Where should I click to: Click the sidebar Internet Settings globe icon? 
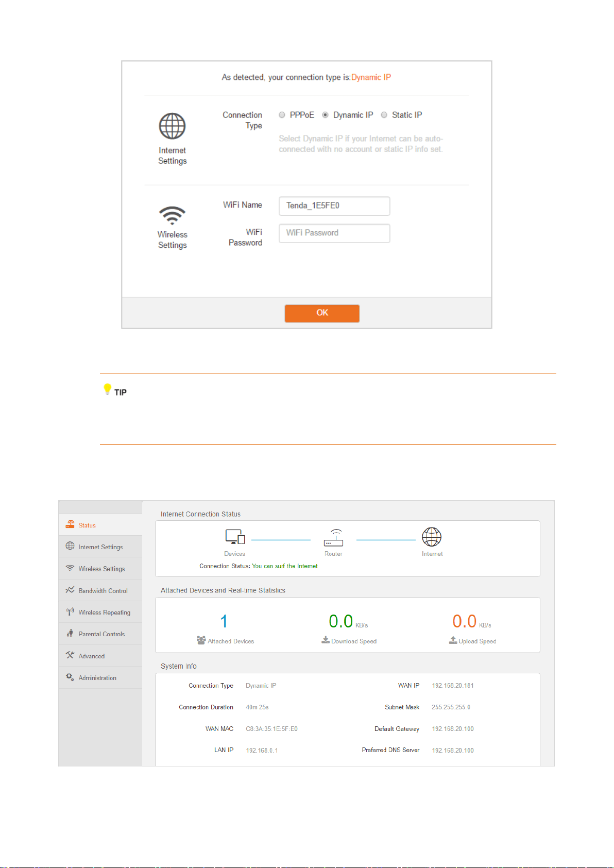pyautogui.click(x=70, y=546)
